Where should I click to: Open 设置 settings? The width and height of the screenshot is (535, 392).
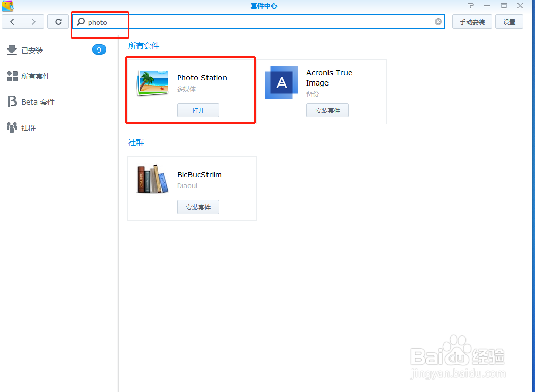[x=509, y=22]
